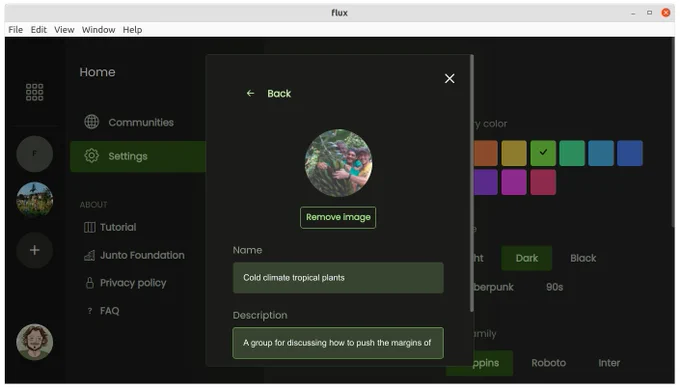Open the Help menu

(x=132, y=29)
